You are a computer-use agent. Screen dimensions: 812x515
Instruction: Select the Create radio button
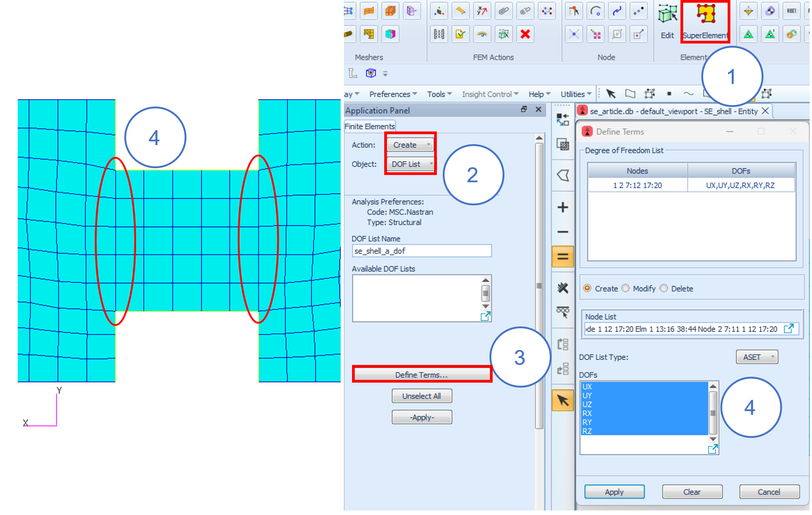(587, 288)
